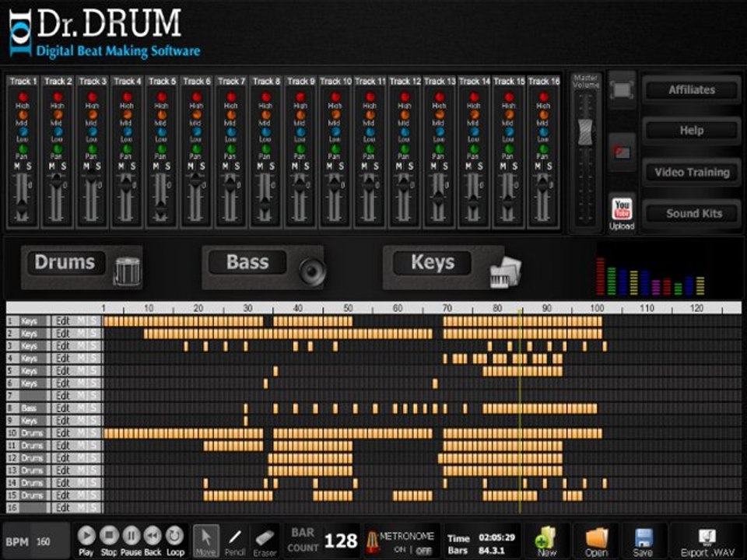This screenshot has height=560, width=747.
Task: Click Edit on empty row 16
Action: (x=63, y=508)
